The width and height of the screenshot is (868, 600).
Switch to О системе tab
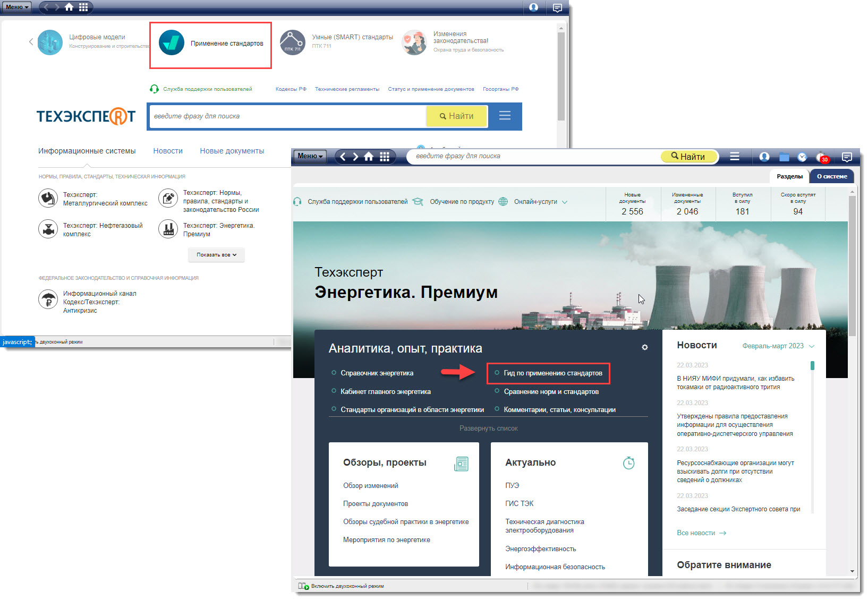point(832,176)
